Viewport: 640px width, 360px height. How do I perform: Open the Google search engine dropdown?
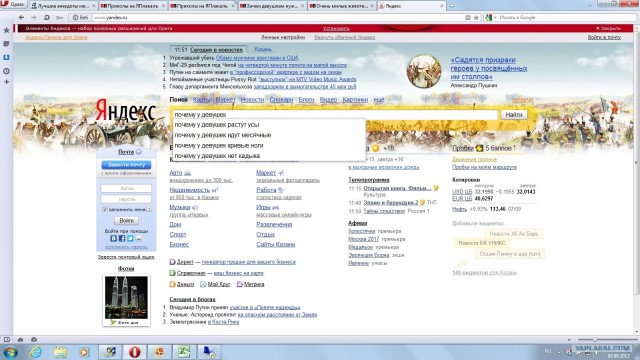click(x=490, y=18)
